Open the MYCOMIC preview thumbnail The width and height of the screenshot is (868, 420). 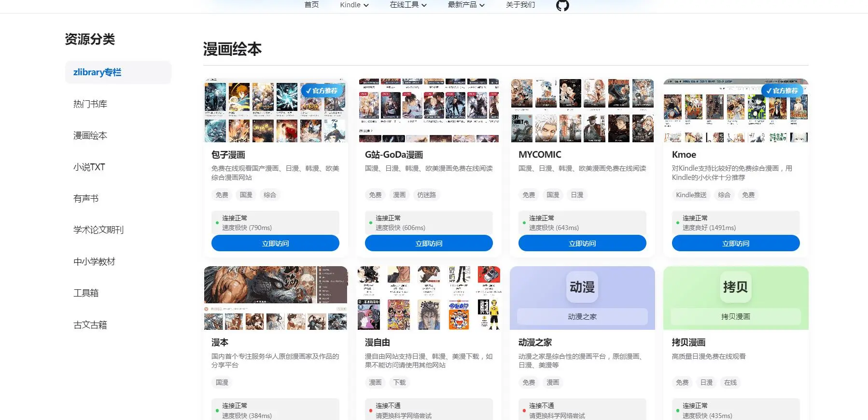(x=582, y=110)
